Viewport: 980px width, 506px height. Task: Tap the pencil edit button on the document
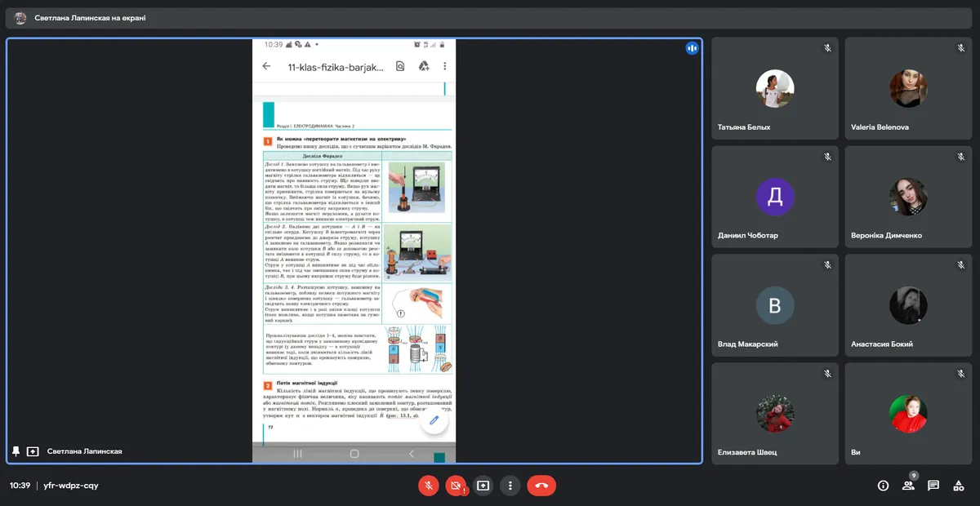[x=434, y=421]
